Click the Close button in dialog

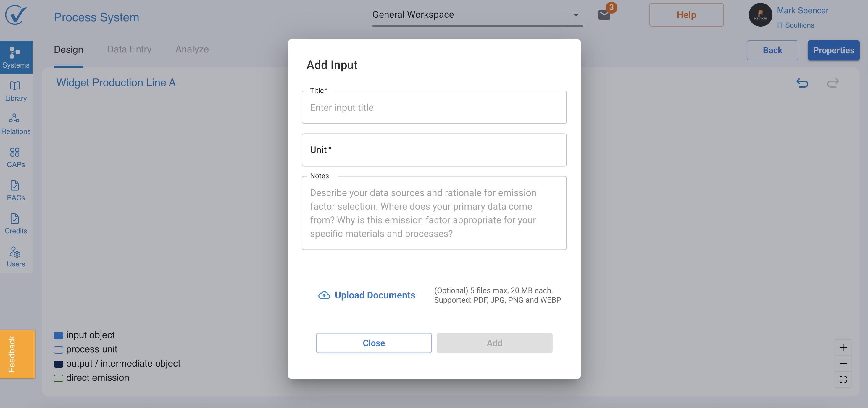click(x=374, y=343)
